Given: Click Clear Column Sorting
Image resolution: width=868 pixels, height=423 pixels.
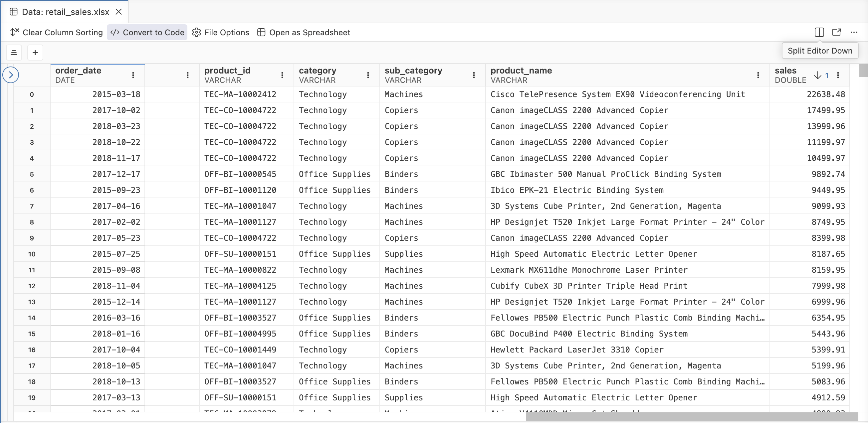Looking at the screenshot, I should click(57, 32).
